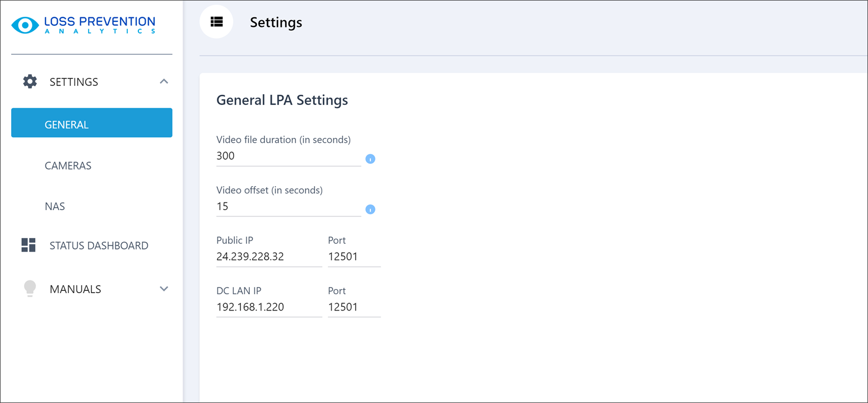The image size is (868, 403).
Task: Click the Public IP address field
Action: tap(268, 257)
